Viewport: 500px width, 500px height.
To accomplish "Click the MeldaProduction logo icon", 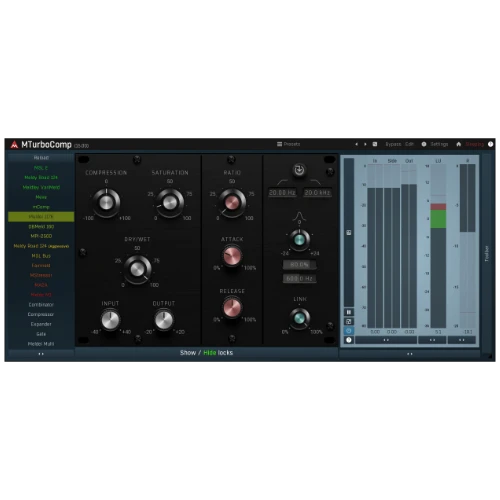I will tap(14, 144).
